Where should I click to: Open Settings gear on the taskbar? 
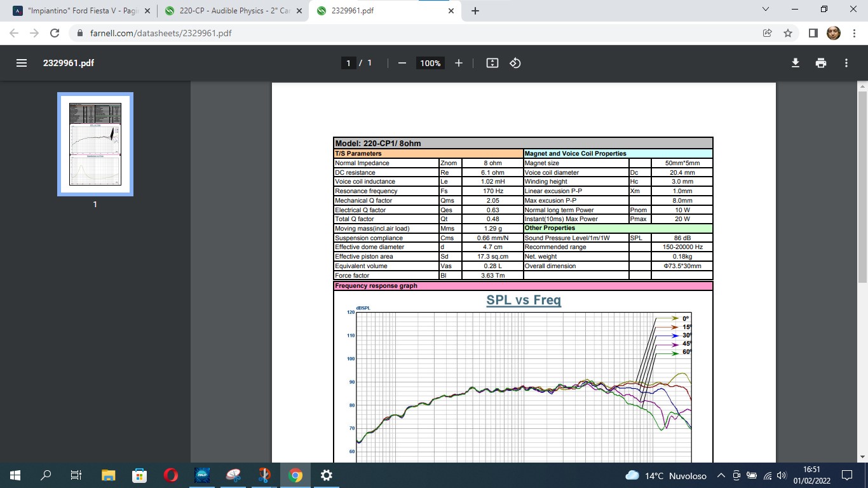[326, 475]
